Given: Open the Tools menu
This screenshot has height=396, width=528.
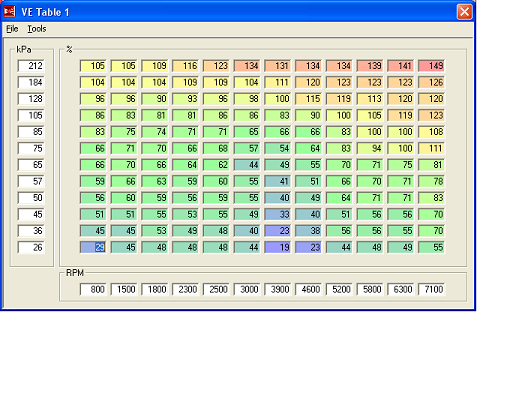Looking at the screenshot, I should point(37,29).
